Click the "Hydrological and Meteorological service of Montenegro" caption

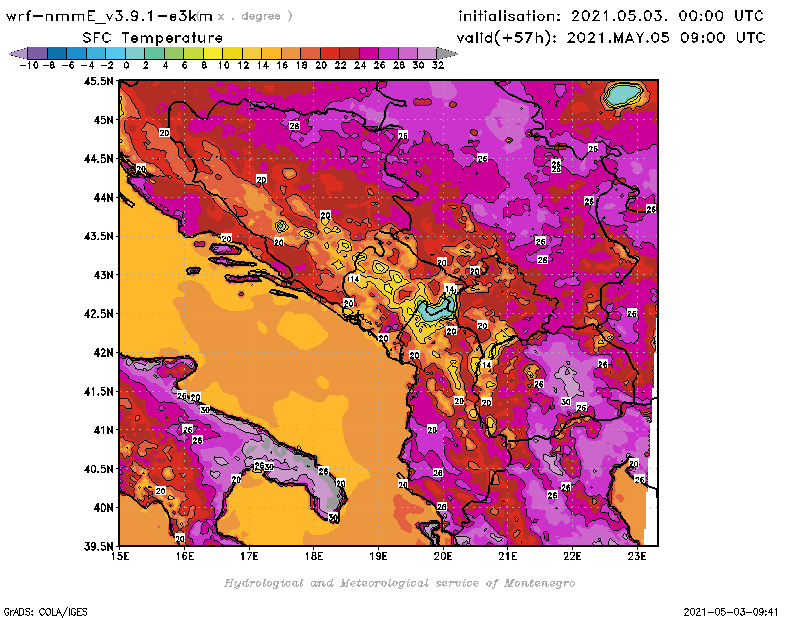399,583
